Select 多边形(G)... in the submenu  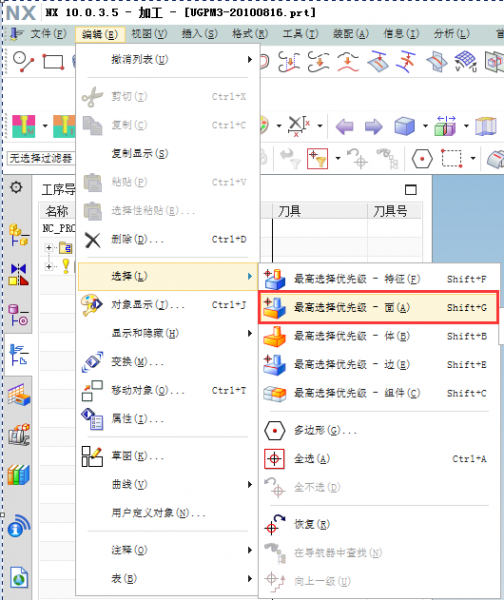378,430
